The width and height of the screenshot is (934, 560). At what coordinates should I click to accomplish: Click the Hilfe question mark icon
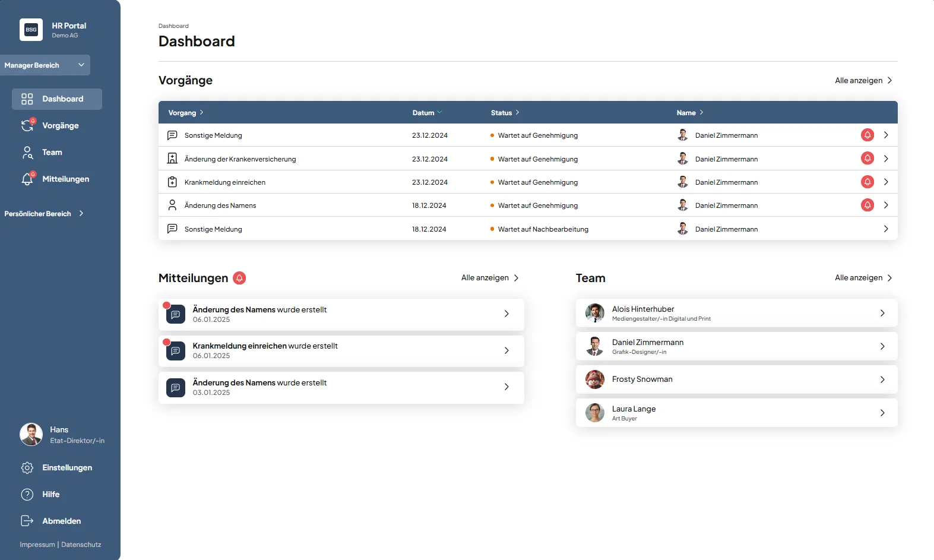tap(27, 495)
